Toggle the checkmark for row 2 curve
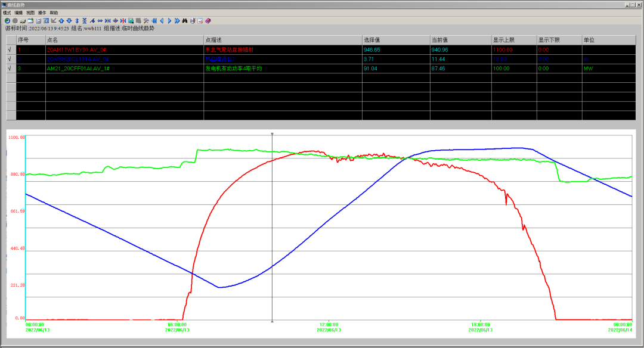 [11, 59]
